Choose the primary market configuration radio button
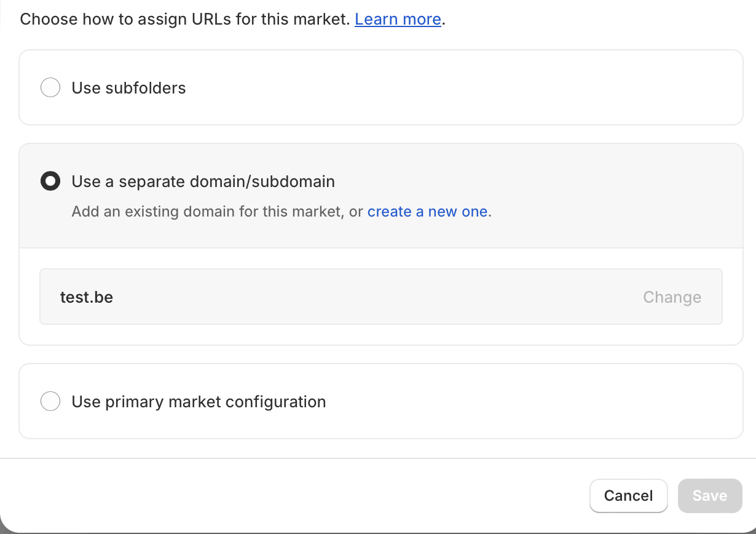Image resolution: width=756 pixels, height=534 pixels. point(50,402)
